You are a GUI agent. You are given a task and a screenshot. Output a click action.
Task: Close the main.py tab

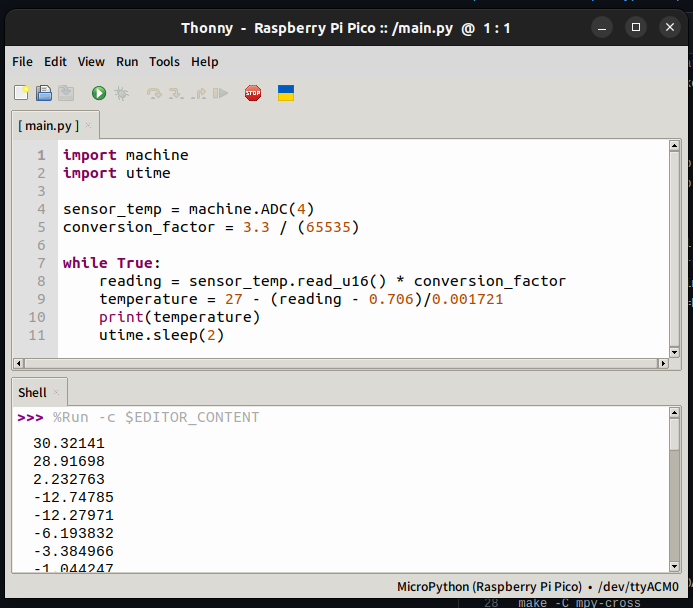tap(88, 125)
